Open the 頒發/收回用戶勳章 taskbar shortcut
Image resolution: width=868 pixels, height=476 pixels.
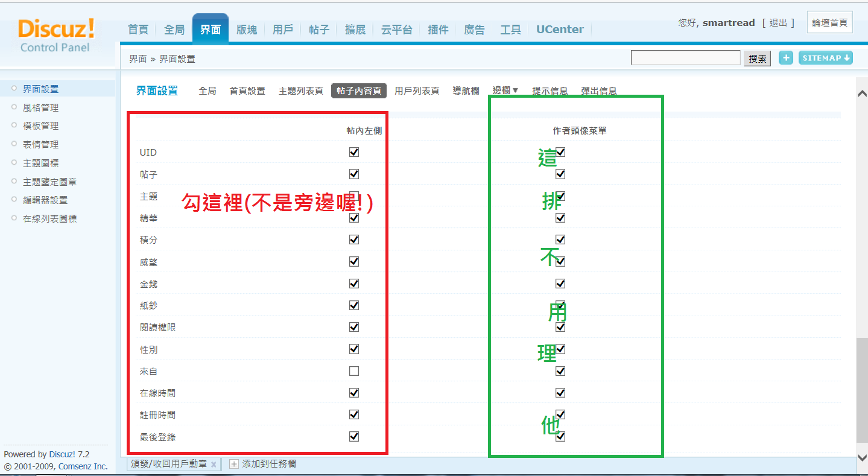coord(169,464)
